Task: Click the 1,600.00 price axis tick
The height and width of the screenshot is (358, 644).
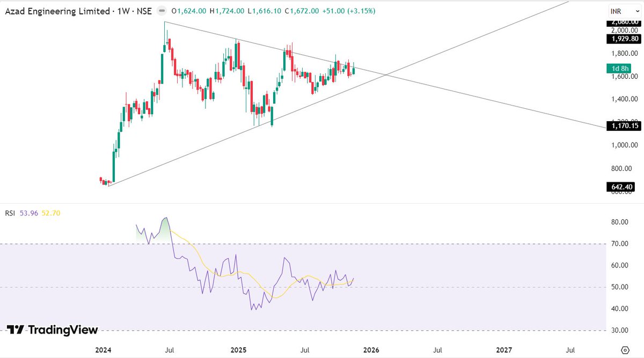Action: coord(624,77)
